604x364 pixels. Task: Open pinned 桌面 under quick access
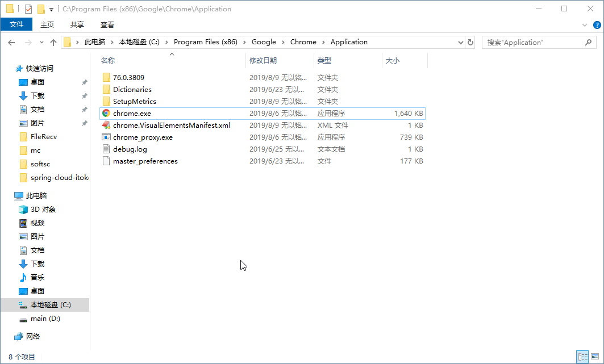coord(32,82)
